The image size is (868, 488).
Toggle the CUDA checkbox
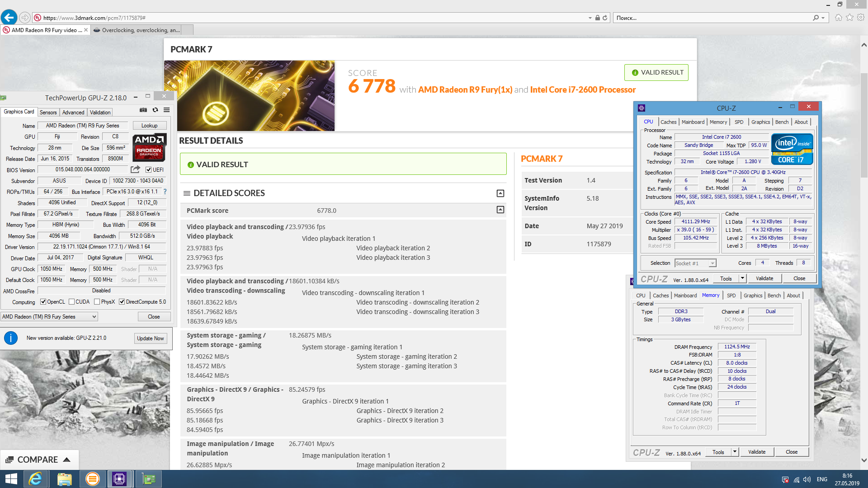click(71, 302)
